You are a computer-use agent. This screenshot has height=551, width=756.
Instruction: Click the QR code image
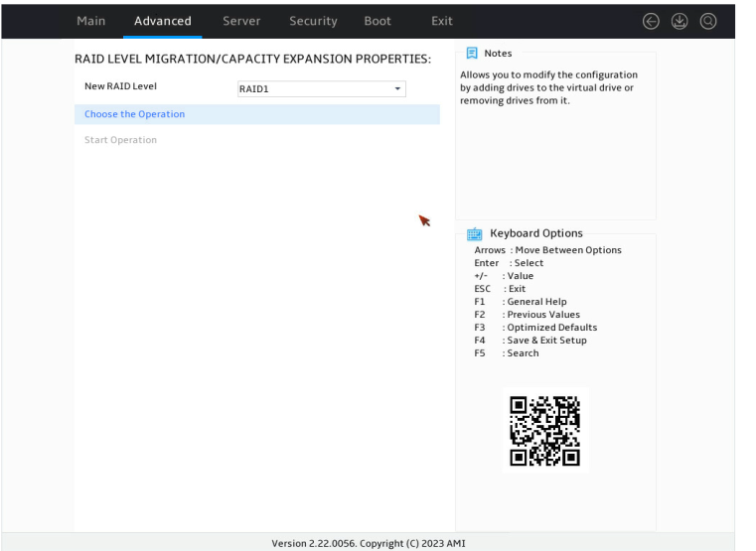[544, 431]
